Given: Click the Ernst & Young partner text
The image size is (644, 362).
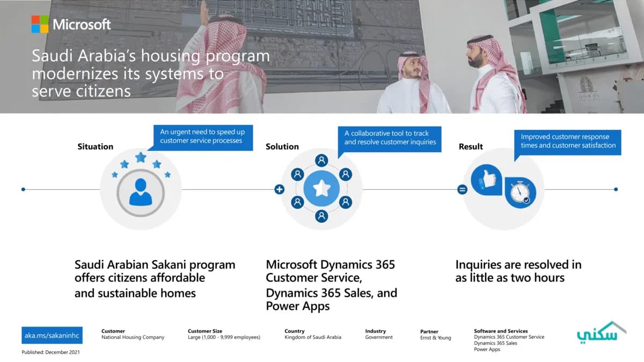Looking at the screenshot, I should [435, 338].
